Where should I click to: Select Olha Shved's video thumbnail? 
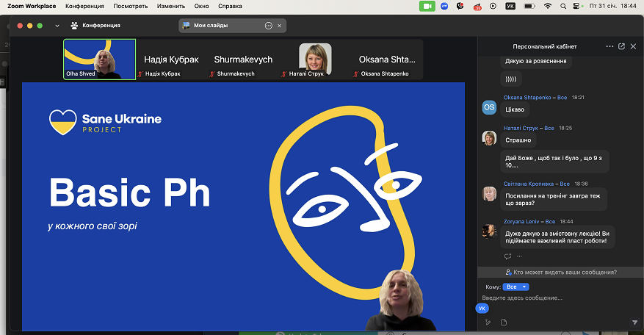99,60
